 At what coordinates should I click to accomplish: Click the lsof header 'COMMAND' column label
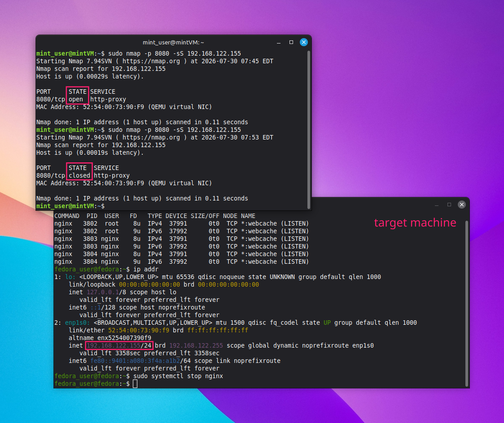(x=67, y=216)
